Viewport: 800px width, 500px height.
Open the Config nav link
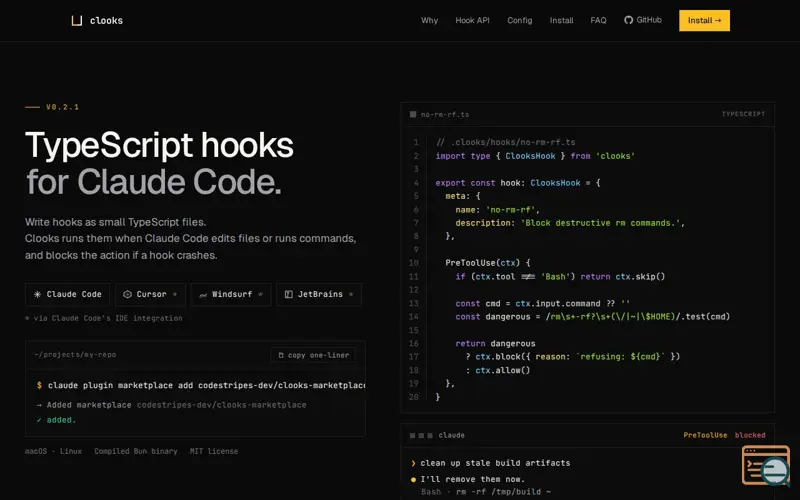tap(519, 20)
